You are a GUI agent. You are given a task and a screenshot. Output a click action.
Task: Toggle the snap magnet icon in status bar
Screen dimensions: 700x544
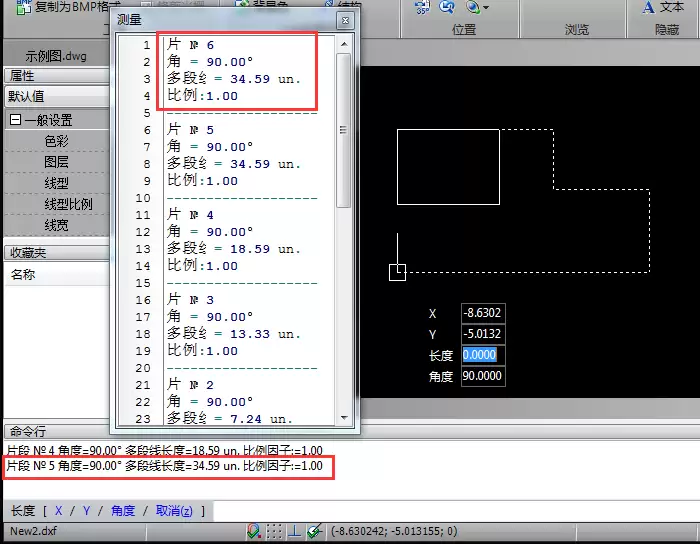[254, 531]
